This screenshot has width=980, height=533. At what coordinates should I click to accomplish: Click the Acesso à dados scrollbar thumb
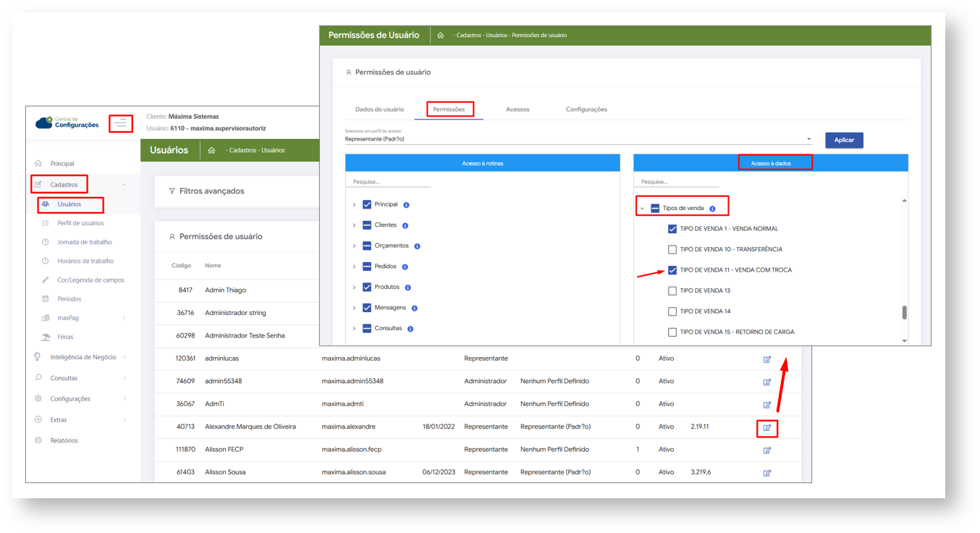(904, 312)
